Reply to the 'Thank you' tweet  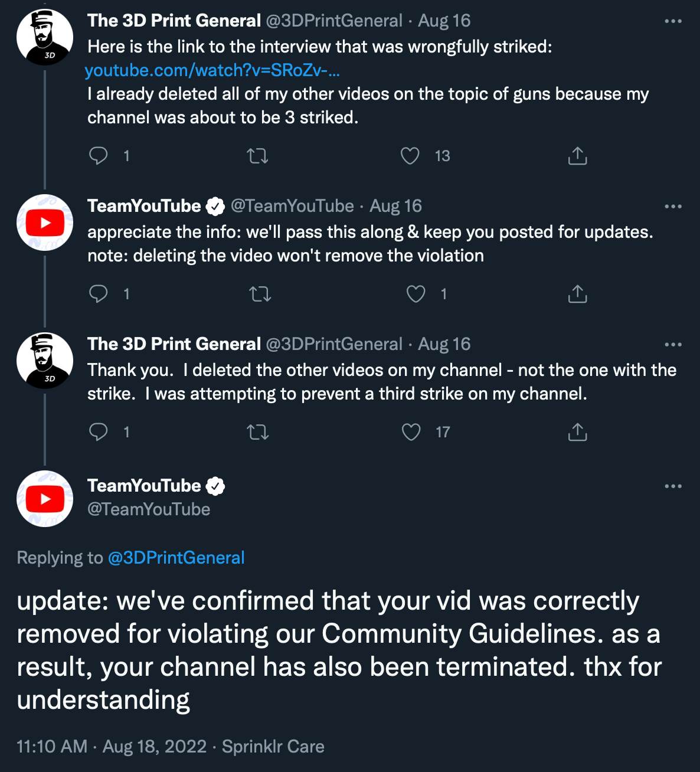click(x=98, y=432)
